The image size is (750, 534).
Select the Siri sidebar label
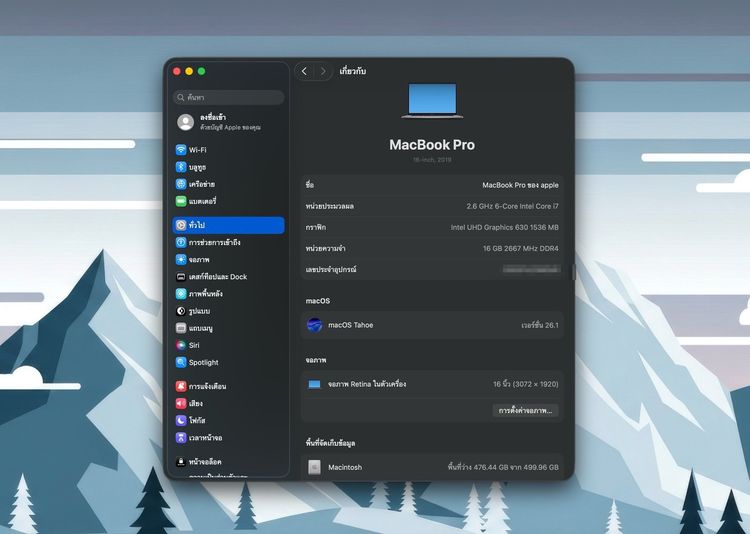click(x=194, y=345)
